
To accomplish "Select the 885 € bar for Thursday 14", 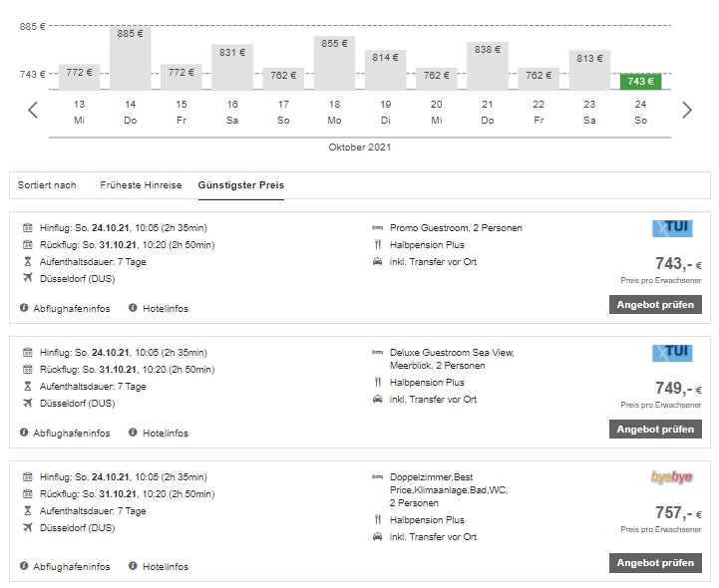I will pyautogui.click(x=130, y=58).
